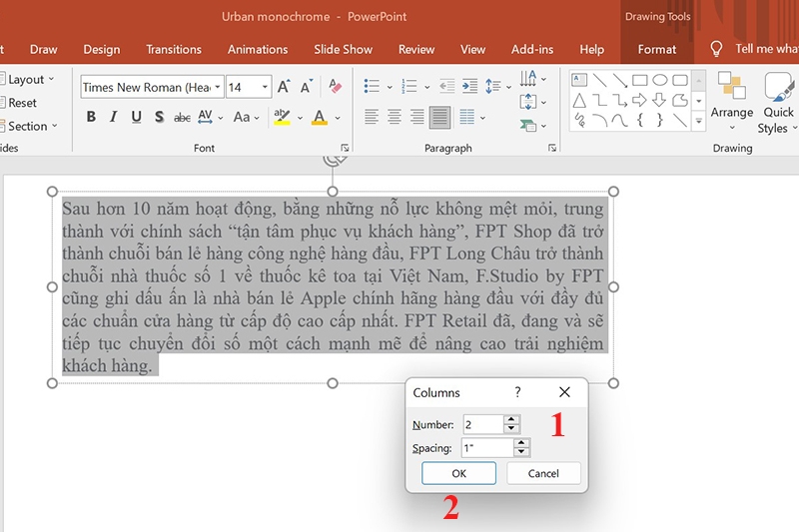Screen dimensions: 799x532
Task: Click the Clear All Formatting icon
Action: (x=335, y=87)
